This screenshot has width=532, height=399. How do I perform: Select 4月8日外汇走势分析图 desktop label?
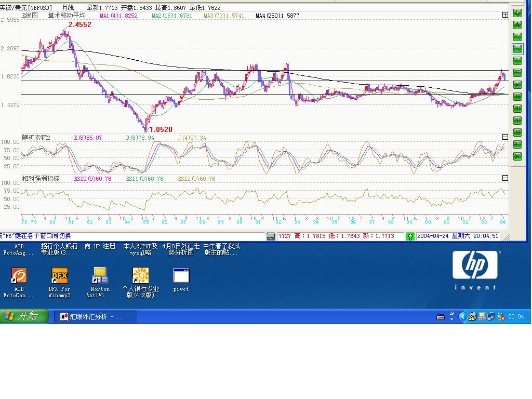181,249
